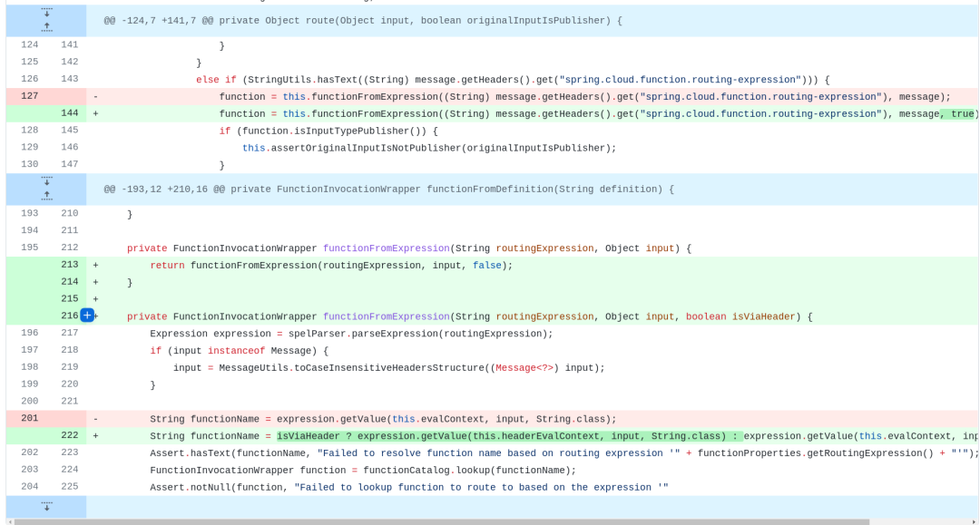The height and width of the screenshot is (525, 980).
Task: Click highlighted 'isViaHeader ? expression.getValue' snippet
Action: coord(509,436)
